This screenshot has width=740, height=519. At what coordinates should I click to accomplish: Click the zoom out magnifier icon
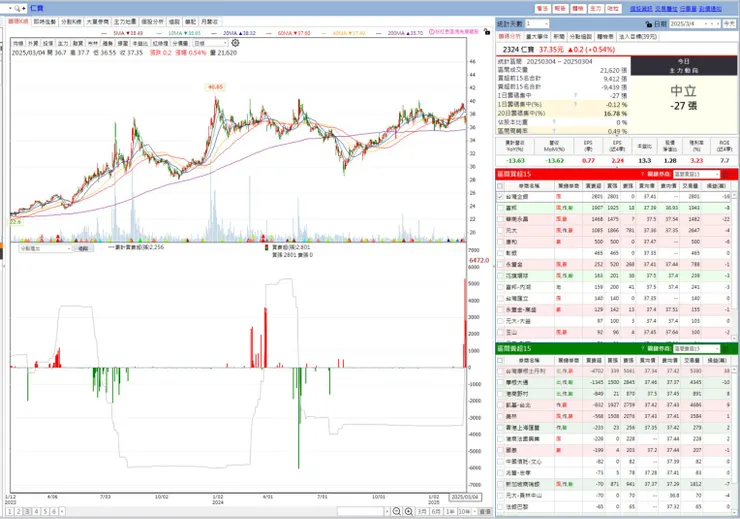tap(397, 511)
